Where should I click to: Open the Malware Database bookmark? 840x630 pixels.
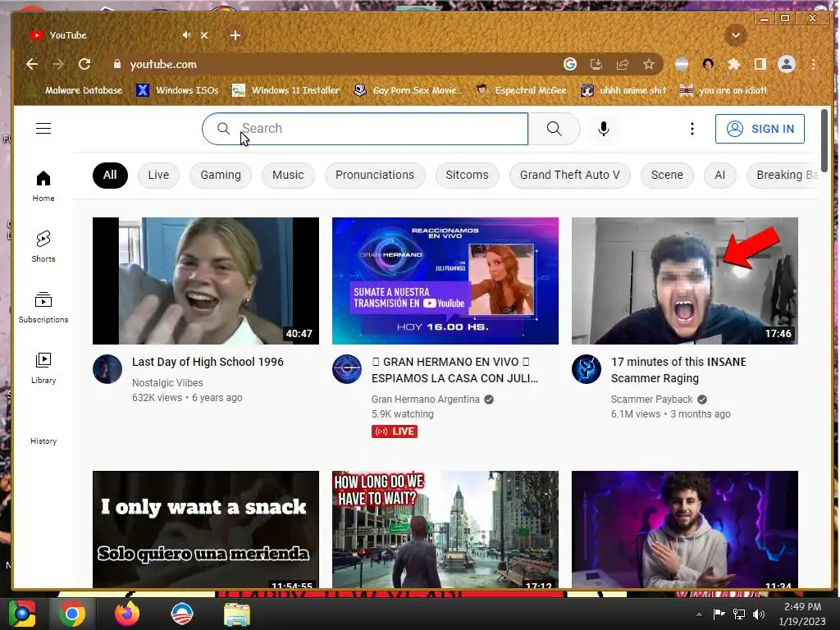(x=75, y=90)
